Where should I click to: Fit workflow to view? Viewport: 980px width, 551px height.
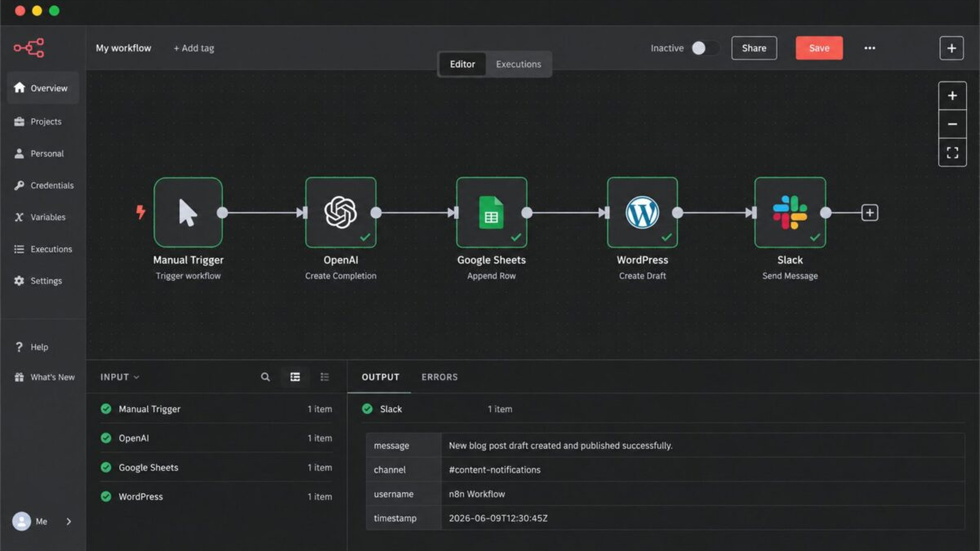(x=952, y=153)
